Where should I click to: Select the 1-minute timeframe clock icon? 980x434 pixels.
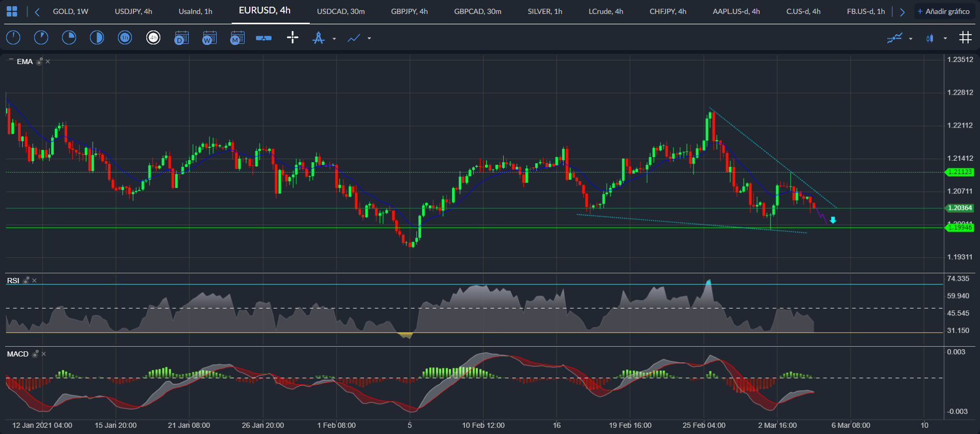pos(13,38)
